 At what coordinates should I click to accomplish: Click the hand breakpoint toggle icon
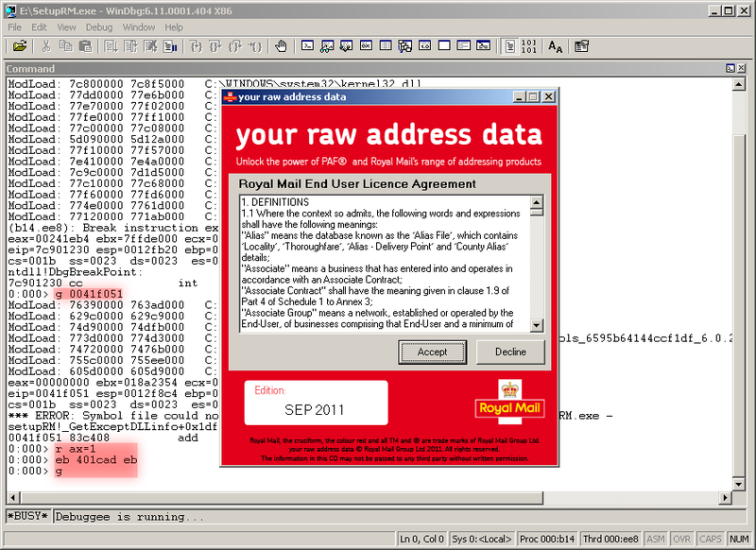[281, 46]
